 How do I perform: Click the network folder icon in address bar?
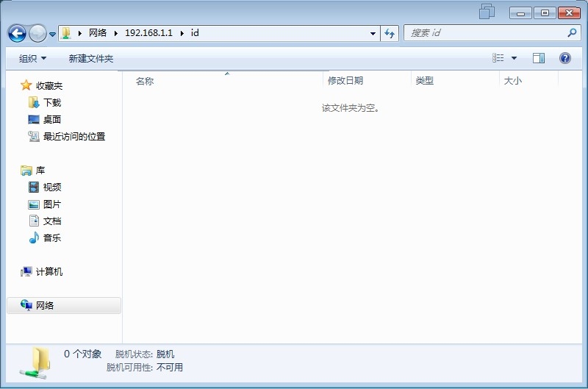(x=66, y=33)
